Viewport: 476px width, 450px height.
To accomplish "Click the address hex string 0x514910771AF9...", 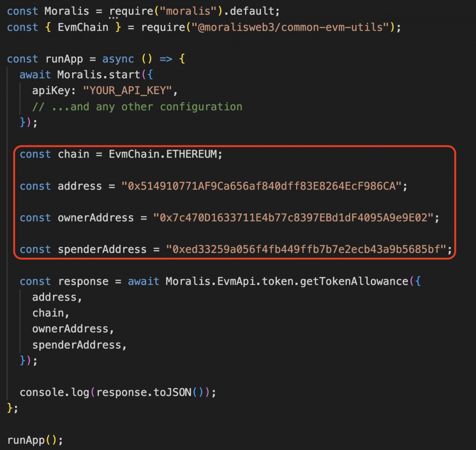I will 261,186.
